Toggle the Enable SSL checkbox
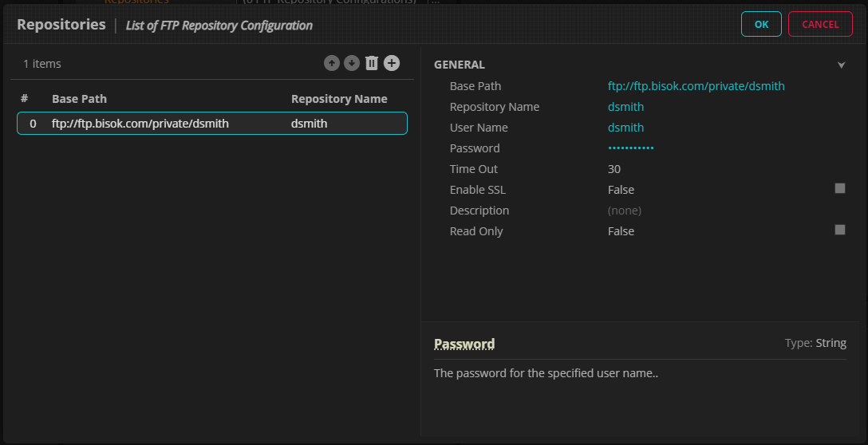This screenshot has height=445, width=868. click(839, 189)
